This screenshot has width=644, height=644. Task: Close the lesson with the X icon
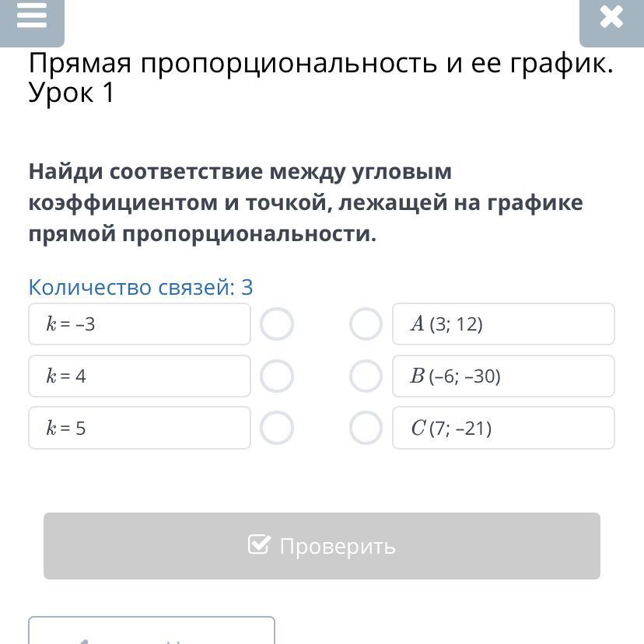pyautogui.click(x=611, y=17)
